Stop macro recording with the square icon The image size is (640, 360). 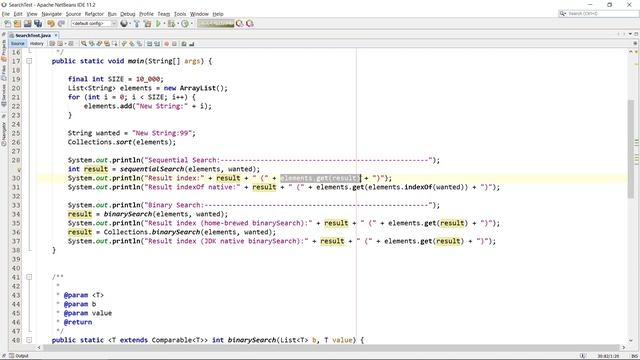coord(174,43)
